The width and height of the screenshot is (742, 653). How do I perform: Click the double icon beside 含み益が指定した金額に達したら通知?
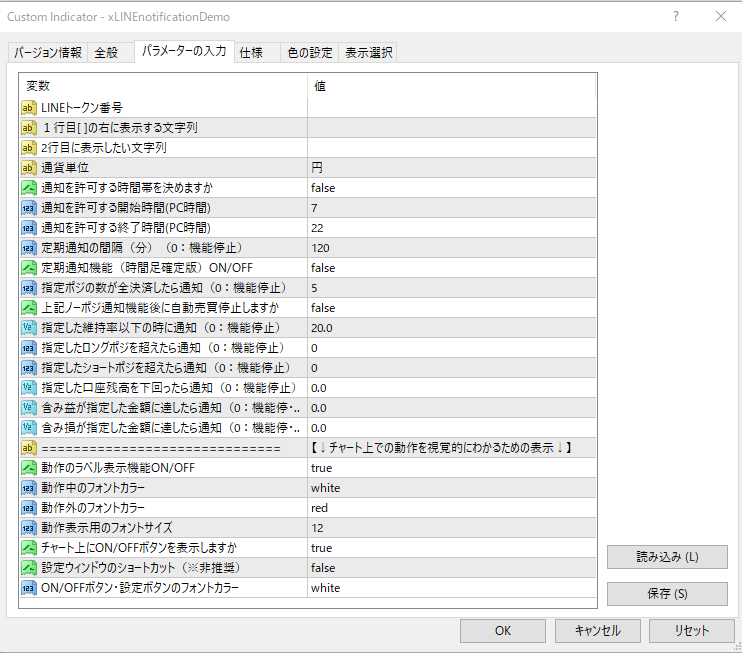(x=28, y=408)
